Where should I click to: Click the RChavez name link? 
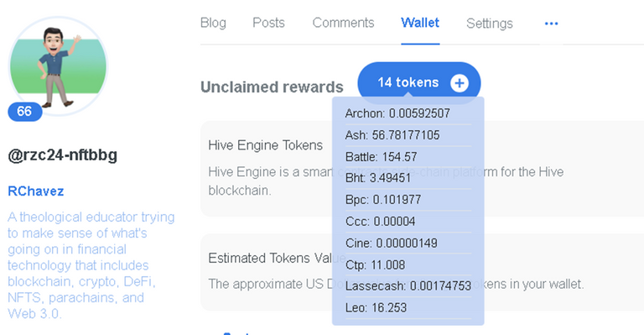tap(36, 191)
